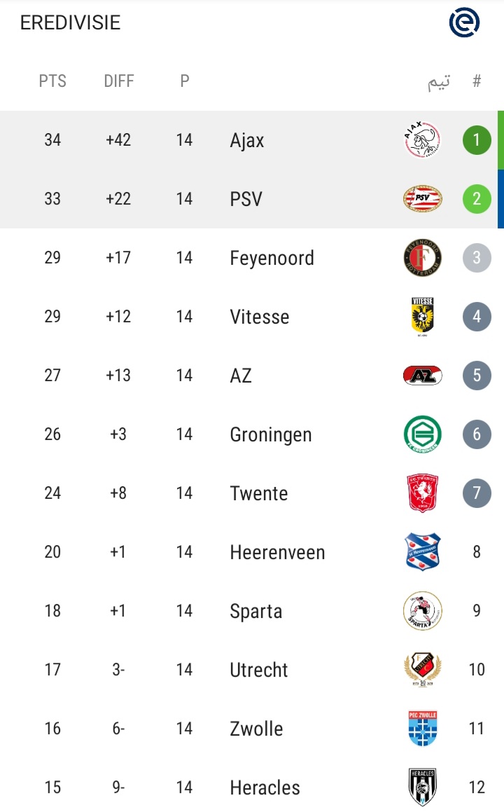Viewport: 504px width, 812px height.
Task: Select the PSV club crest
Action: pos(422,199)
